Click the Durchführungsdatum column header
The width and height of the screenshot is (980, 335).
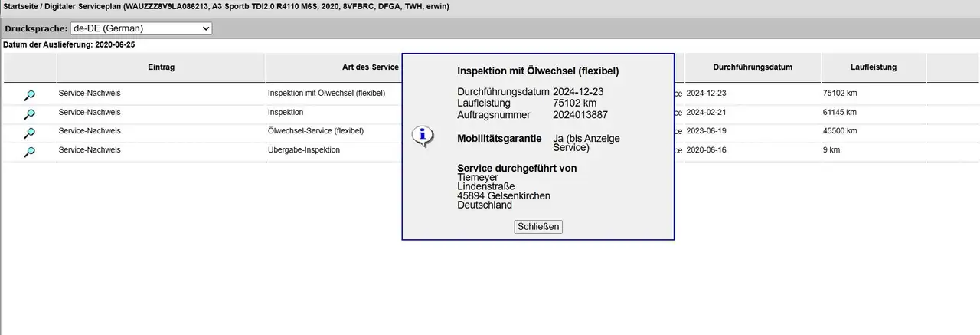pos(752,67)
